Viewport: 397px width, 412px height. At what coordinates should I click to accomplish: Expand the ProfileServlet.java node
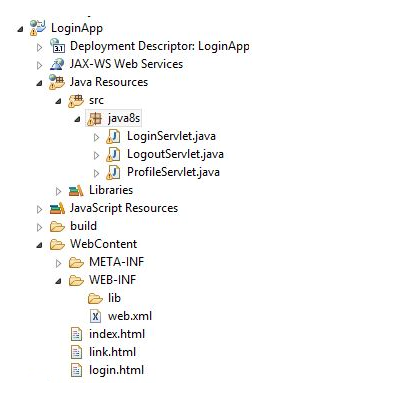[97, 173]
